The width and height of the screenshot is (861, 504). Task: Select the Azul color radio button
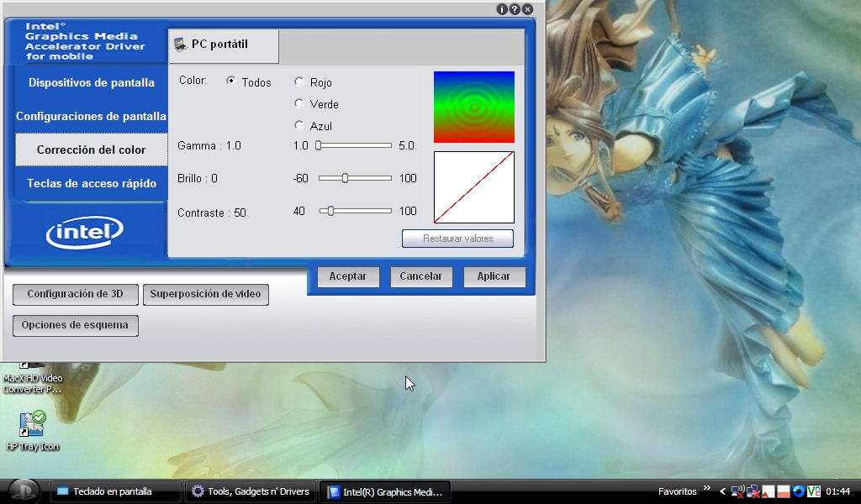tap(299, 125)
